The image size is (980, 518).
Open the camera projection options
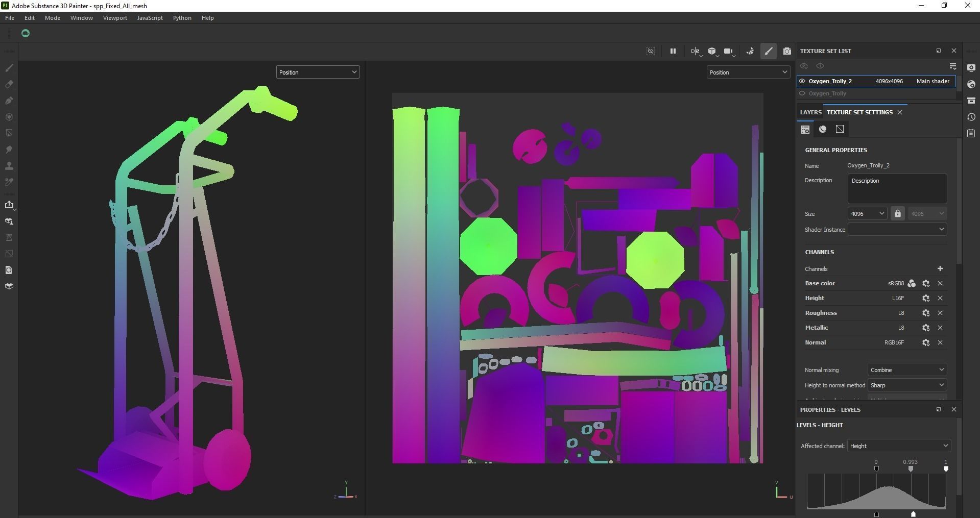click(729, 51)
